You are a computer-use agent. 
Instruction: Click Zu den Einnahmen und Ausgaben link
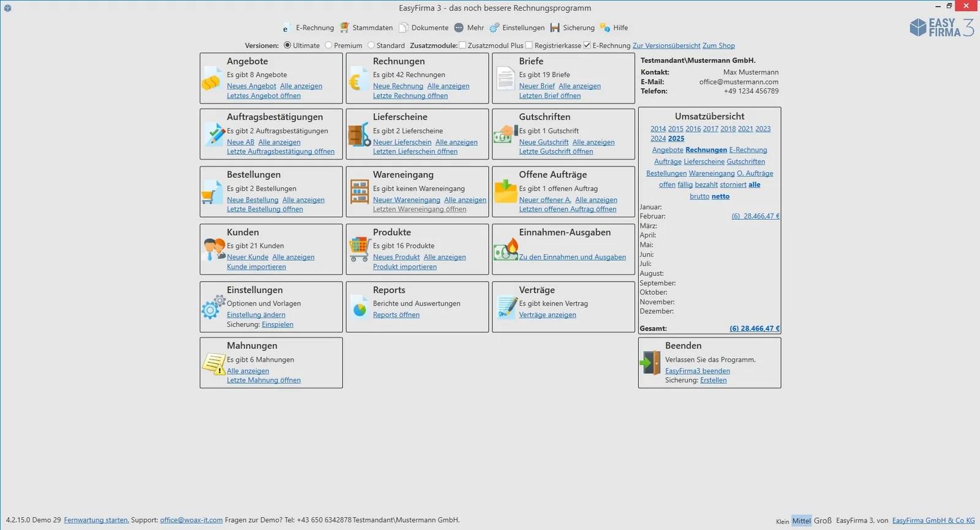click(573, 257)
